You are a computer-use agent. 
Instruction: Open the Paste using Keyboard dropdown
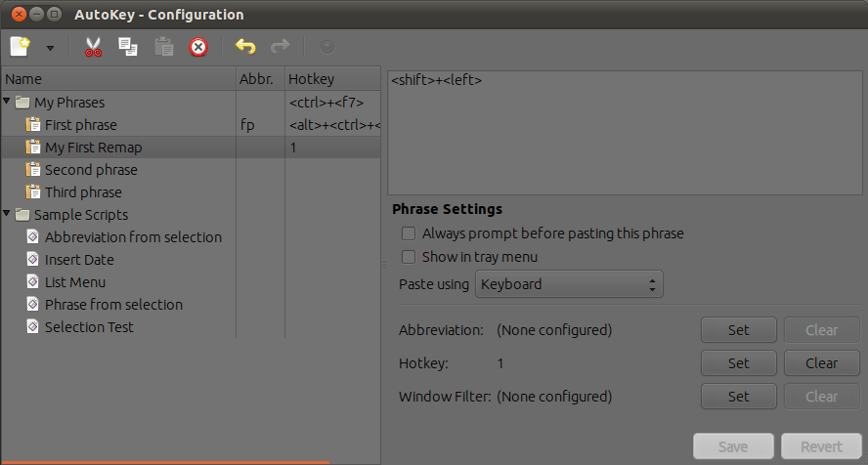(x=569, y=284)
